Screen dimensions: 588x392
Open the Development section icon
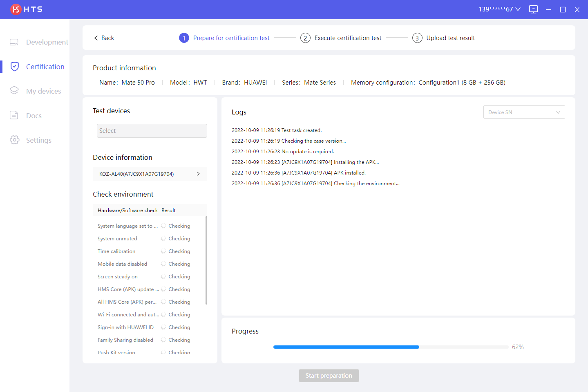(14, 42)
